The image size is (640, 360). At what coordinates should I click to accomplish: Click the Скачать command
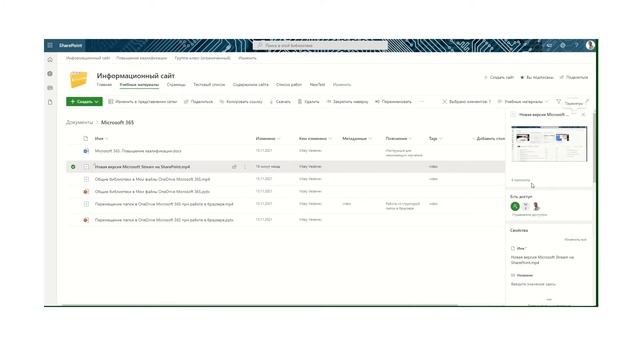pyautogui.click(x=280, y=102)
